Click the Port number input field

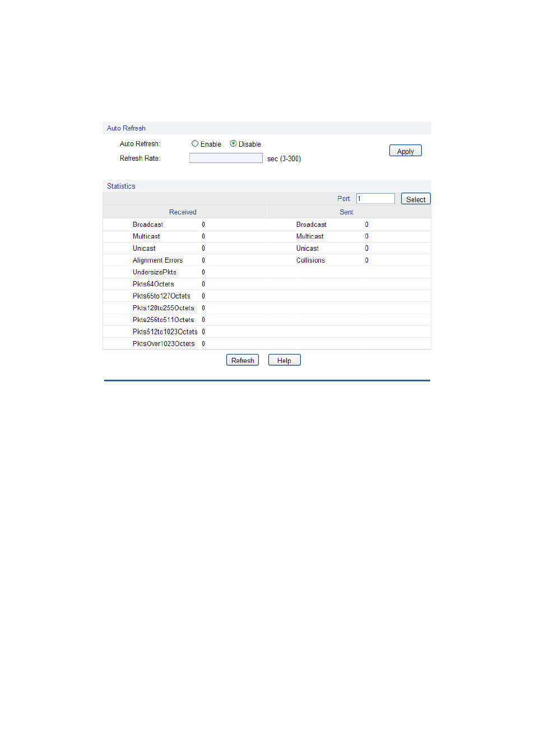[375, 199]
